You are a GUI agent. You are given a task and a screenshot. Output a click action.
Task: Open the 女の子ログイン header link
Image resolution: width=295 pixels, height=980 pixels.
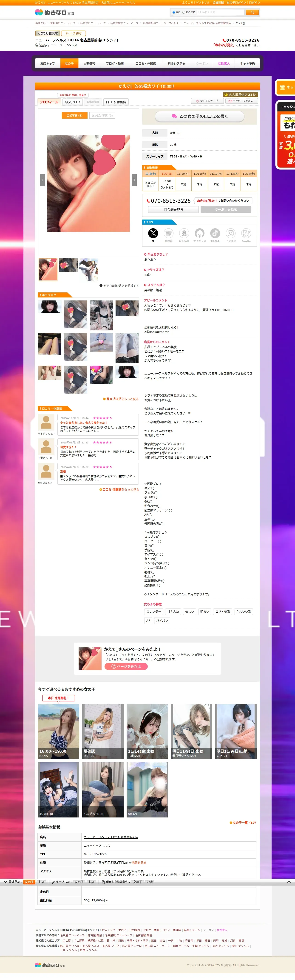[236, 3]
